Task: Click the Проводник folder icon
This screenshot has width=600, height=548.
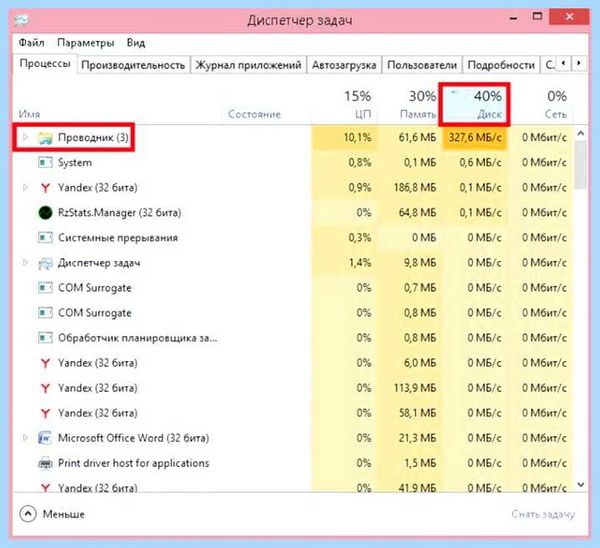Action: pos(45,138)
